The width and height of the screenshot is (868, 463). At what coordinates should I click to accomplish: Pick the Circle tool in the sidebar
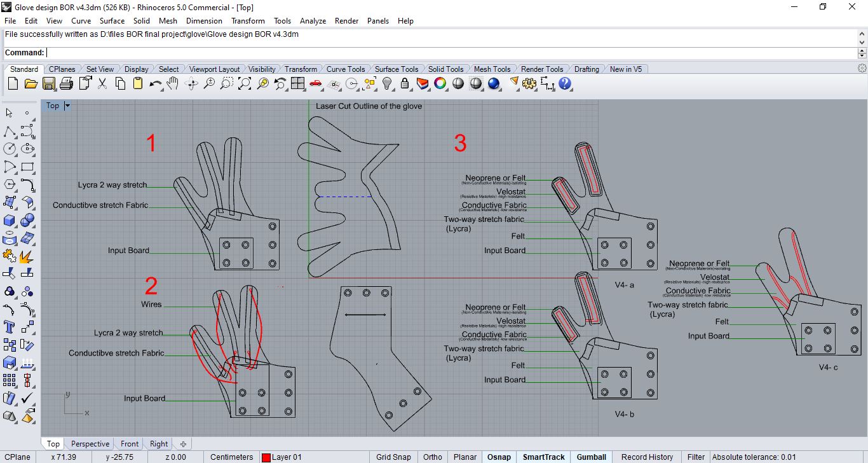pyautogui.click(x=10, y=149)
